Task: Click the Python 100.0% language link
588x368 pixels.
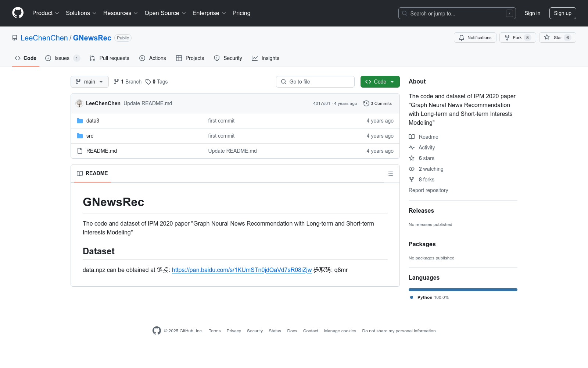Action: [430, 297]
